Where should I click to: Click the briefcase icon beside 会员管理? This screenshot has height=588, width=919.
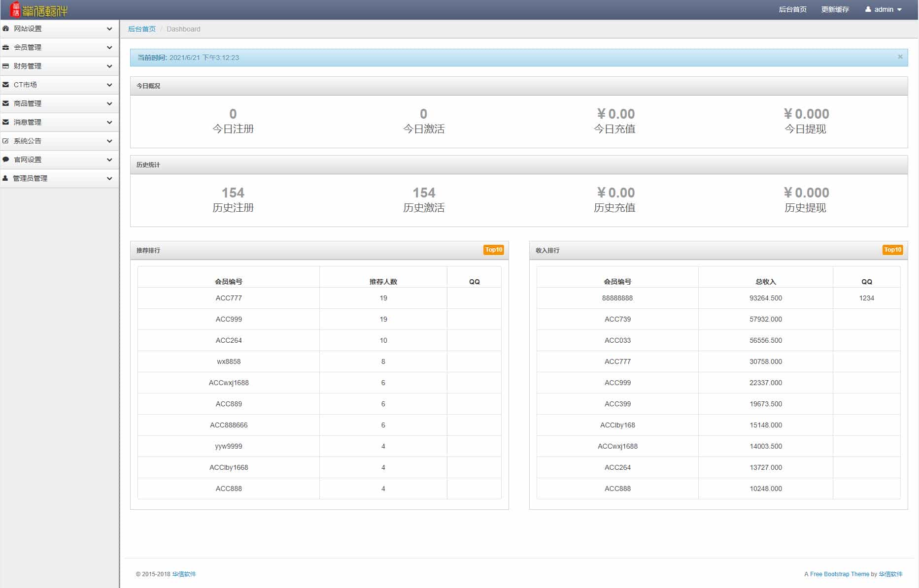tap(6, 47)
